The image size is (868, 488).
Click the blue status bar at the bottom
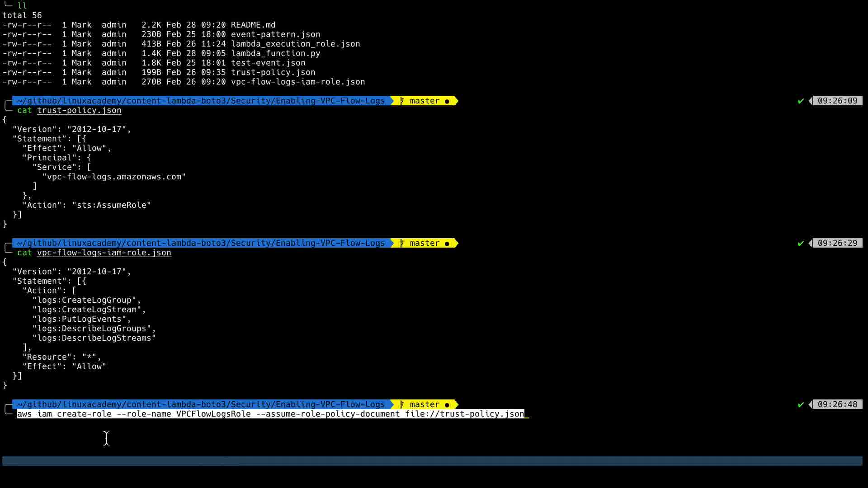[x=432, y=461]
